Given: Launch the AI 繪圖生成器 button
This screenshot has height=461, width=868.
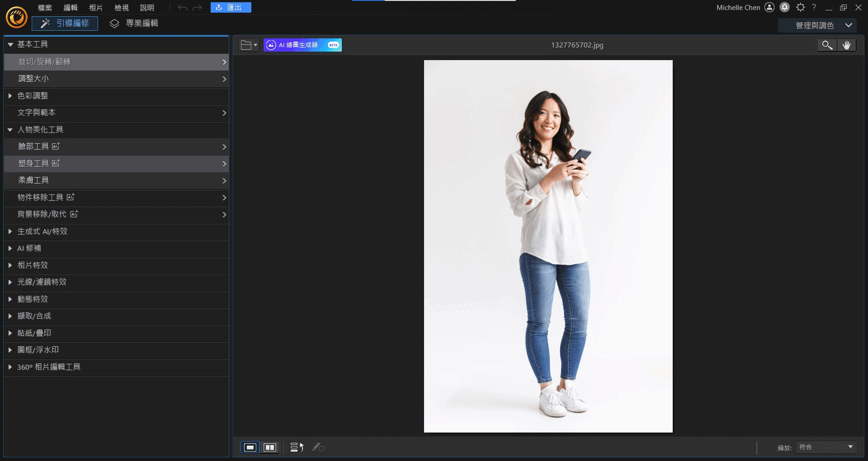Looking at the screenshot, I should (x=302, y=45).
